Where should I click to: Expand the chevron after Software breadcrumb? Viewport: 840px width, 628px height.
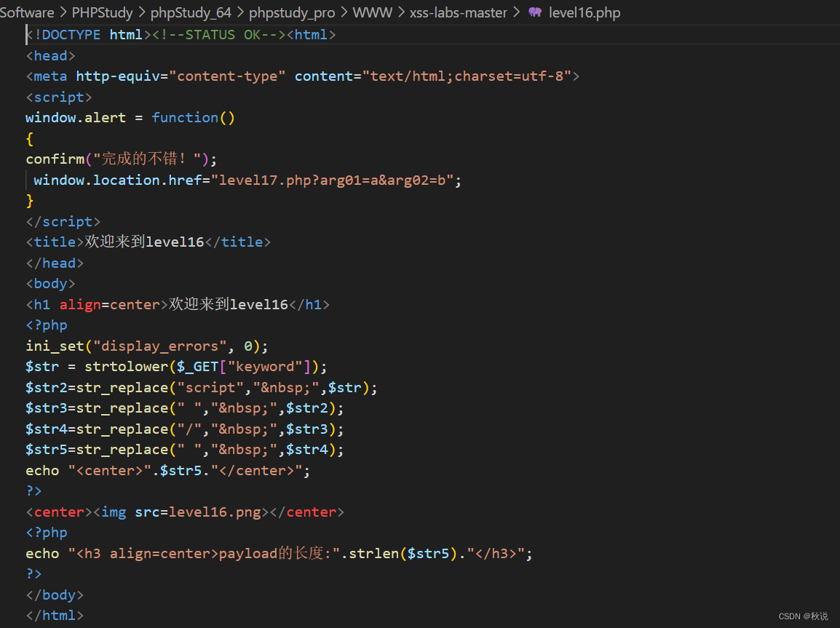(x=63, y=12)
